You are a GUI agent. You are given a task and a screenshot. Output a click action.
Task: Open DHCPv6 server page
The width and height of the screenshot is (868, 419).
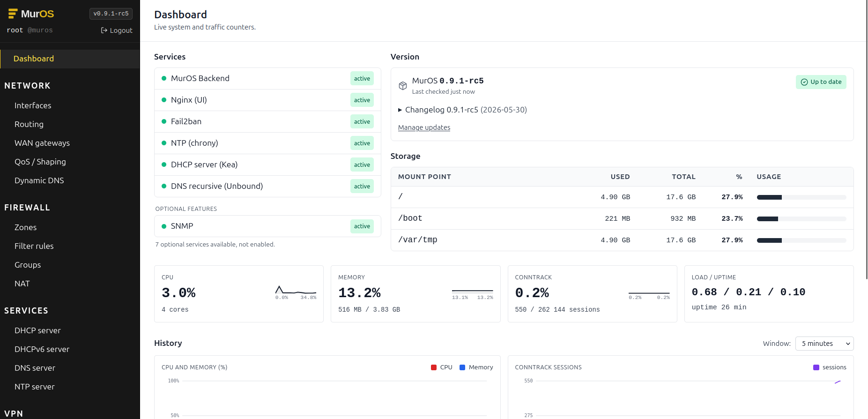[42, 349]
